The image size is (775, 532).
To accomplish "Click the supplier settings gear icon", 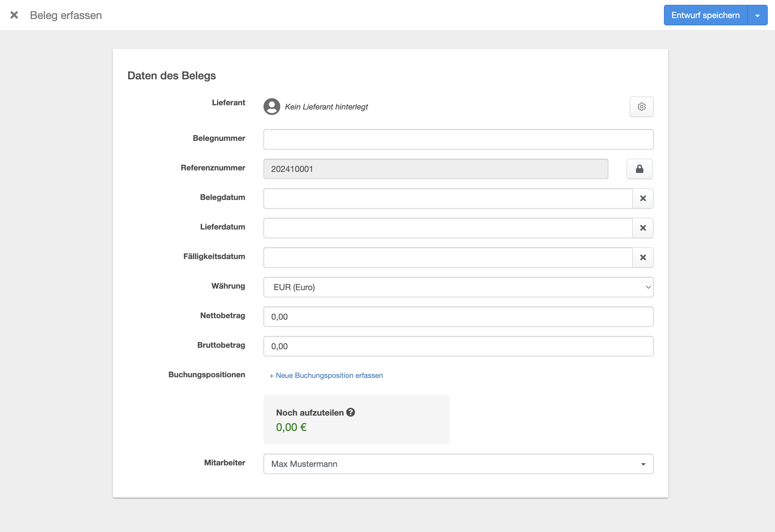I will pyautogui.click(x=641, y=107).
